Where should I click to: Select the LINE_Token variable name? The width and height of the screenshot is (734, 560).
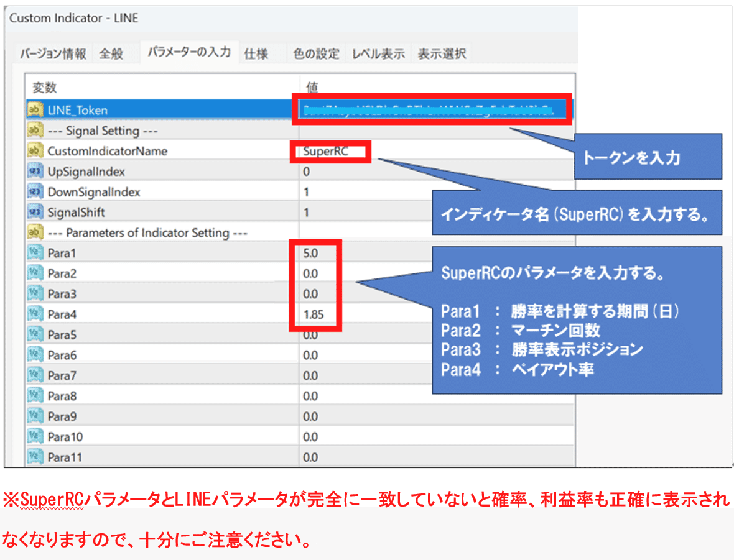(78, 111)
